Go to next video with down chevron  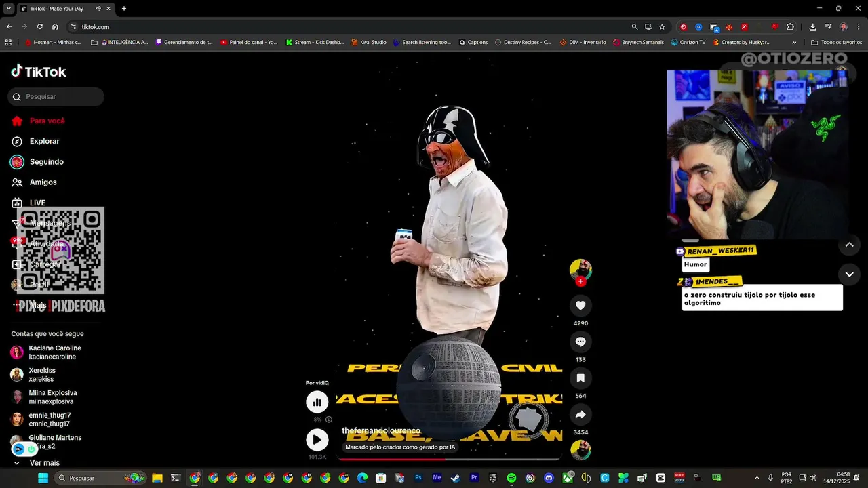pos(849,274)
